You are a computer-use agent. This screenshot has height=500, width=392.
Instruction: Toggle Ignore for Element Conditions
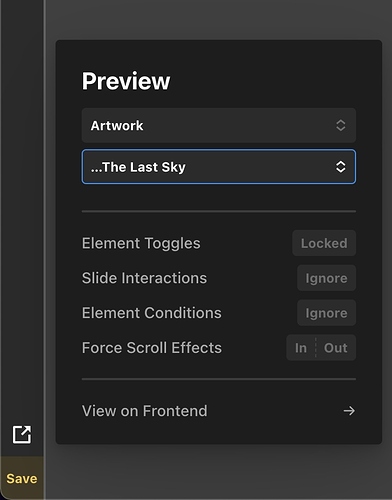point(326,313)
